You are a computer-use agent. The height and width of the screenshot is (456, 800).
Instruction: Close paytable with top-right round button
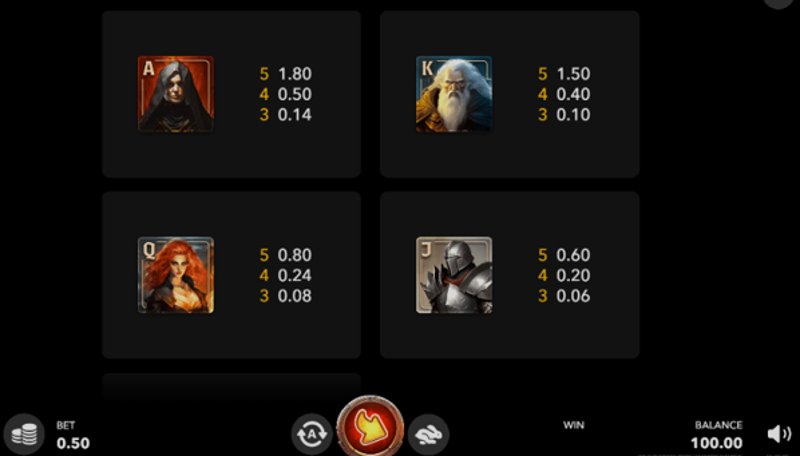779,2
